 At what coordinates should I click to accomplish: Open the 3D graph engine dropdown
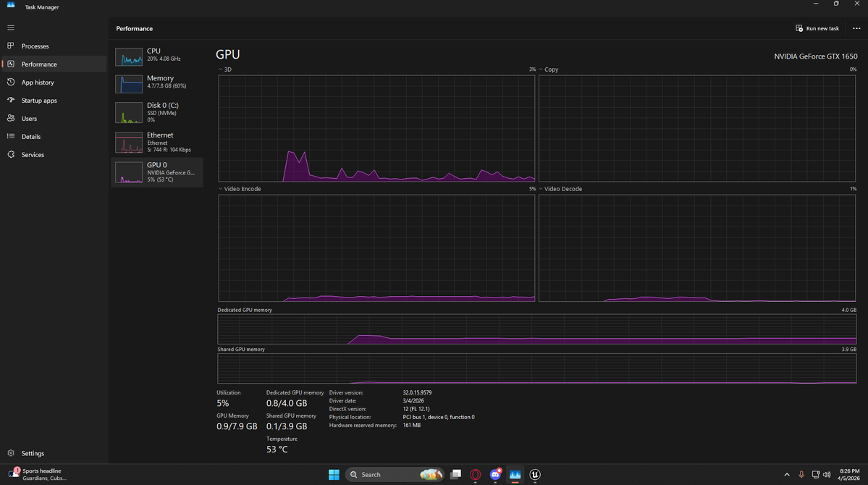[220, 69]
